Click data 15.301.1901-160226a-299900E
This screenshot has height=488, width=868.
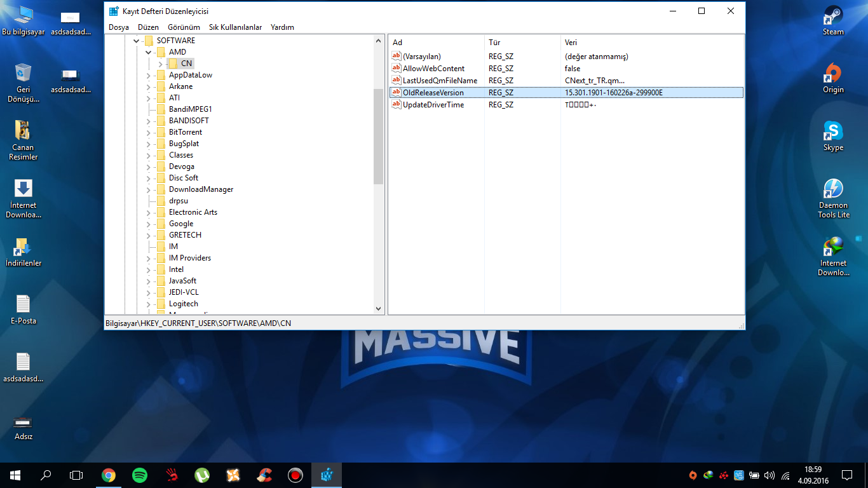pos(614,93)
